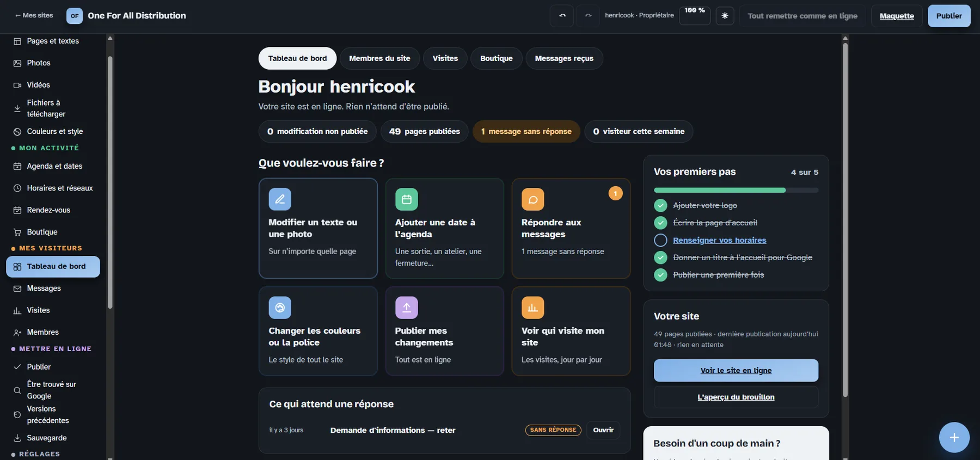
Task: Click the pencil icon on Modifier un texte card
Action: point(280,199)
